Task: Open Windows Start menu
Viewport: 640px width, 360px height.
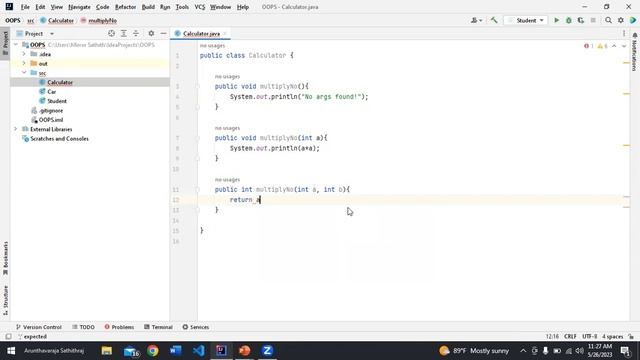Action: point(11,351)
